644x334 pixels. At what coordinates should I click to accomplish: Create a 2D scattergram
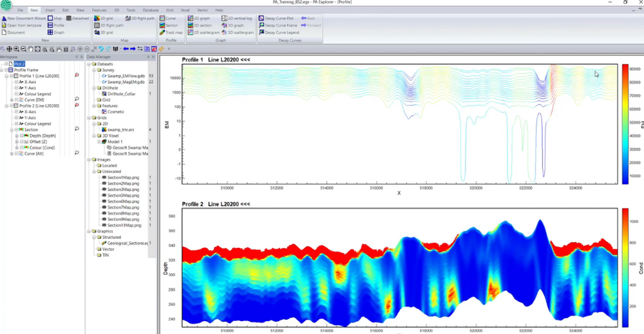(x=204, y=32)
